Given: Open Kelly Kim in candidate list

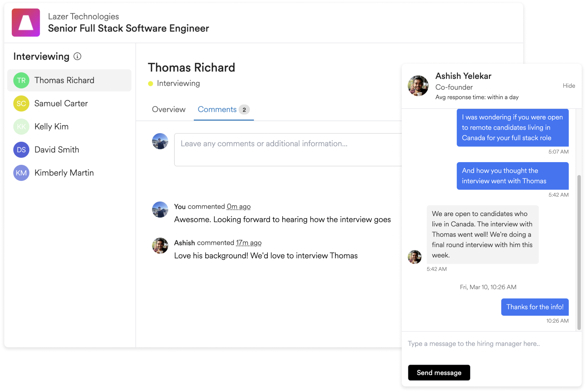Looking at the screenshot, I should click(69, 127).
